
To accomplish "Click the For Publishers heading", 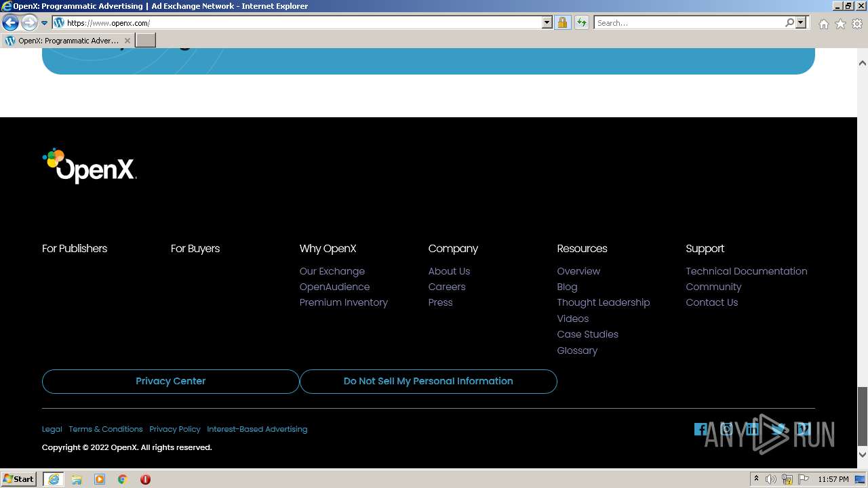I will coord(75,249).
